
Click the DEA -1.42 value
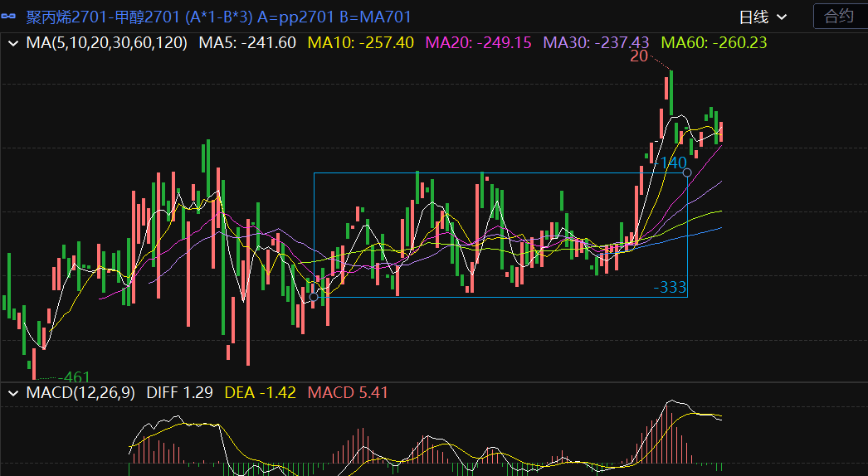(261, 393)
